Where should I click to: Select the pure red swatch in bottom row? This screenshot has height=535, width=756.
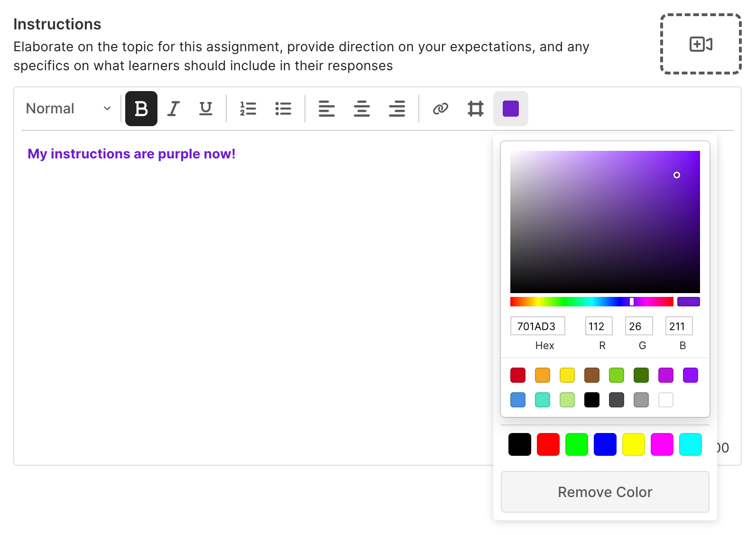[x=548, y=444]
